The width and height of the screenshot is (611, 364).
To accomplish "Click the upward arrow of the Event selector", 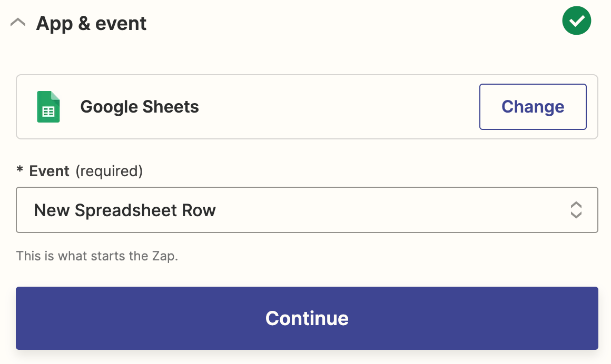I will 576,205.
